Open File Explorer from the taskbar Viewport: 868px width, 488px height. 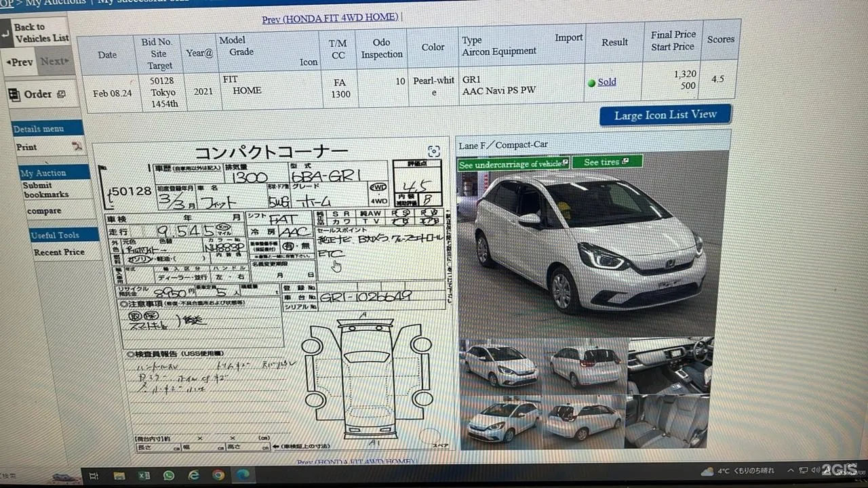point(119,476)
